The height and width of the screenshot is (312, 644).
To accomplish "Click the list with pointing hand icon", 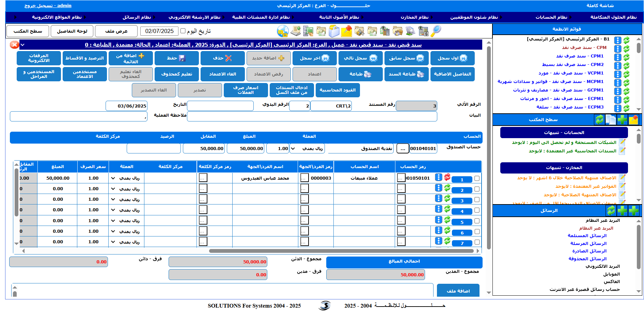I will 308,31.
